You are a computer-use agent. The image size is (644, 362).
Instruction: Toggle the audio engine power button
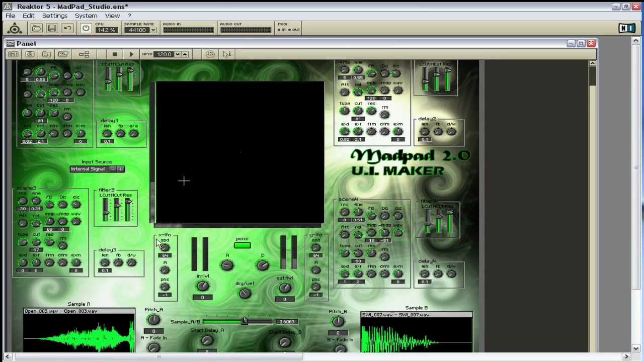point(85,28)
